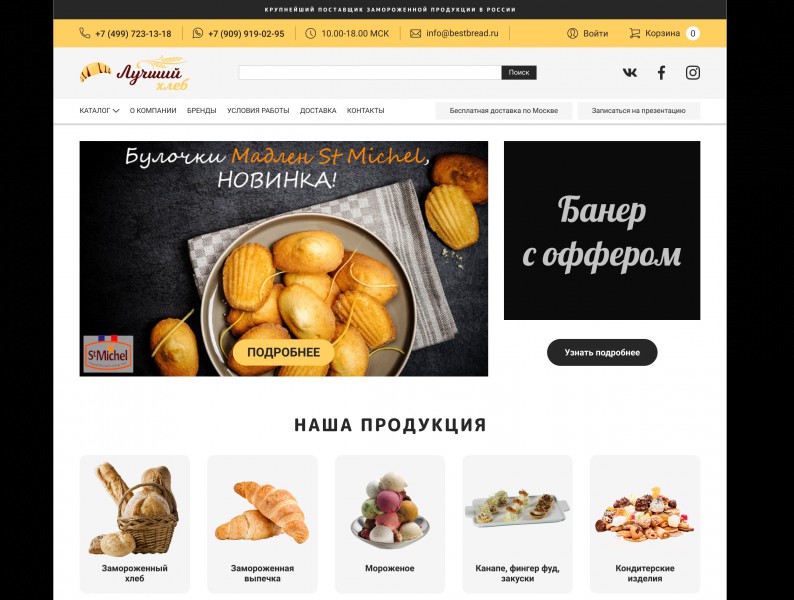Click the Поиск search button
The height and width of the screenshot is (600, 794).
[519, 73]
